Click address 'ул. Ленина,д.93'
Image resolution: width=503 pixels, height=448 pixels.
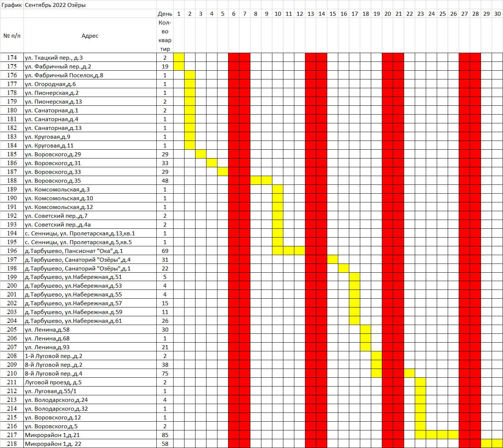tap(90, 347)
